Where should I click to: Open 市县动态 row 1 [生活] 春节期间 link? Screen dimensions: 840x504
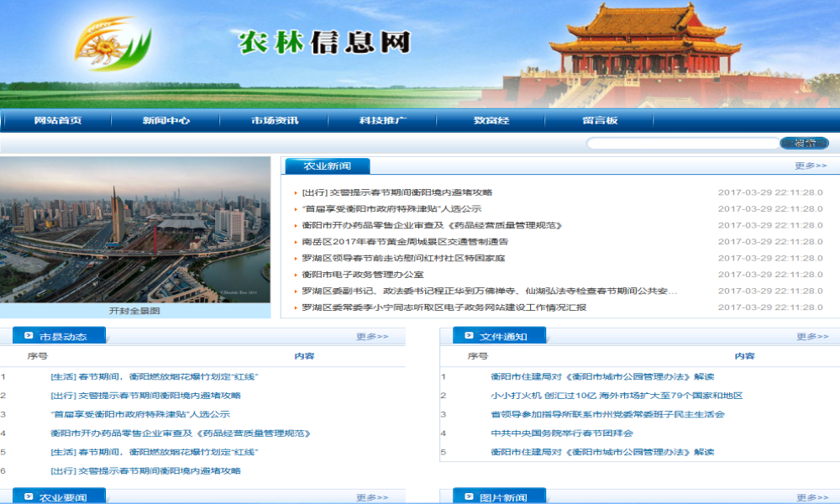(x=155, y=376)
